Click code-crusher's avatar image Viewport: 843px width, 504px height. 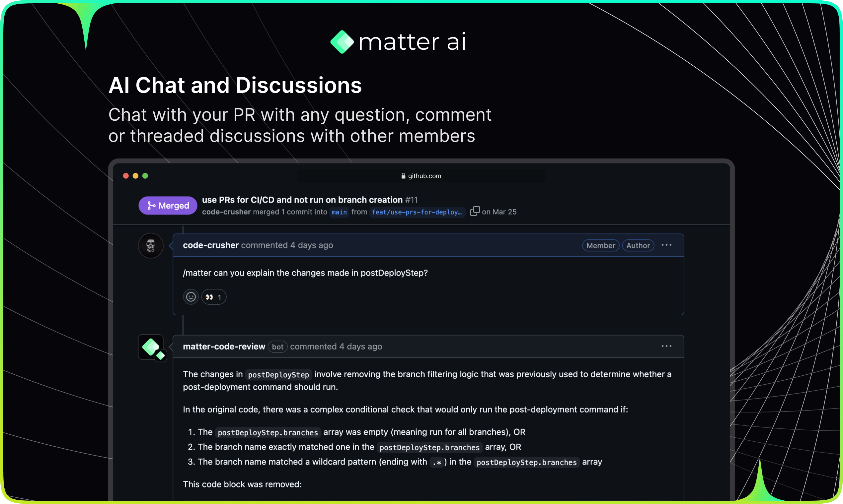tap(151, 246)
